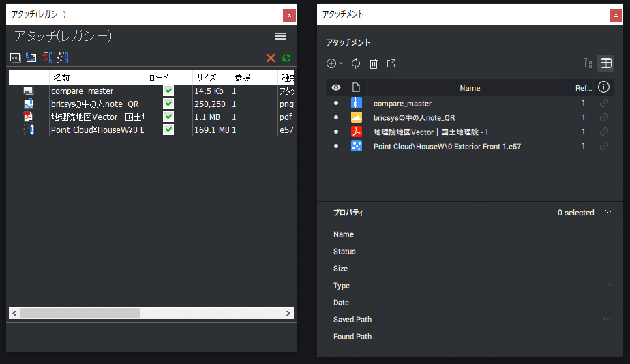630x364 pixels.
Task: Sort by 名前 column header
Action: (97, 78)
